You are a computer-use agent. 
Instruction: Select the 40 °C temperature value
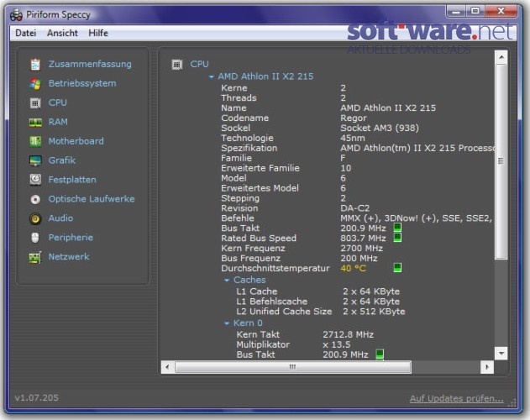coord(354,268)
